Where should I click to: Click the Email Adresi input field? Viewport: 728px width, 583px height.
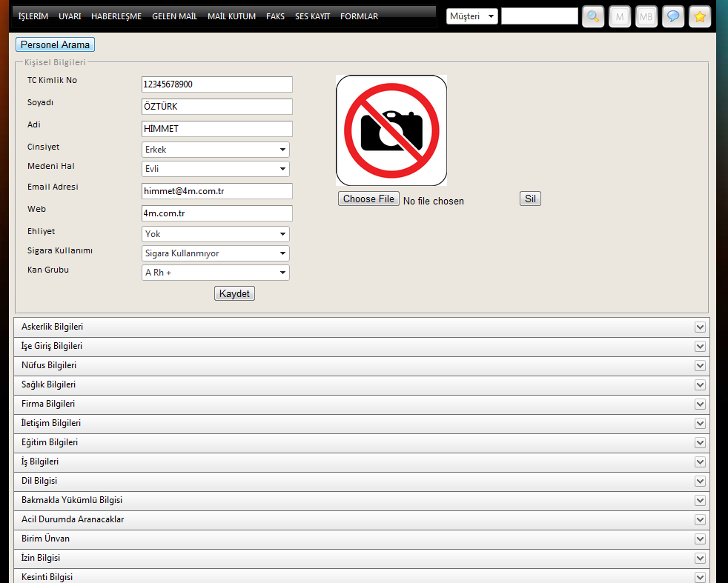(216, 191)
